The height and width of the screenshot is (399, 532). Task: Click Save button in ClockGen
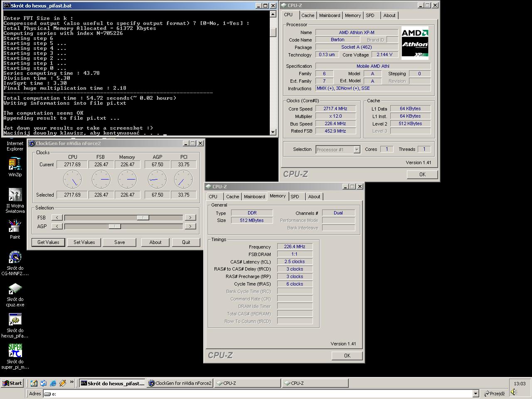[120, 242]
